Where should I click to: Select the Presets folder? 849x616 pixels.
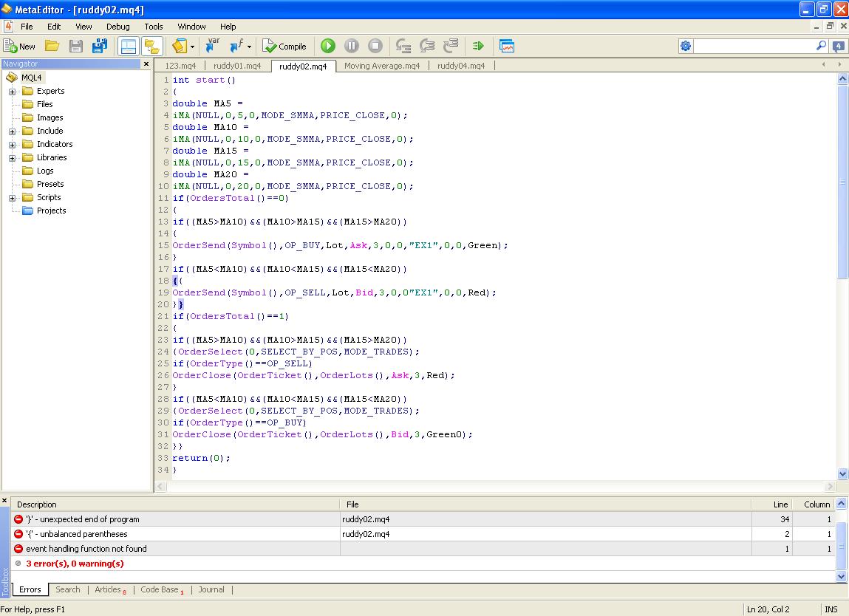(x=50, y=184)
